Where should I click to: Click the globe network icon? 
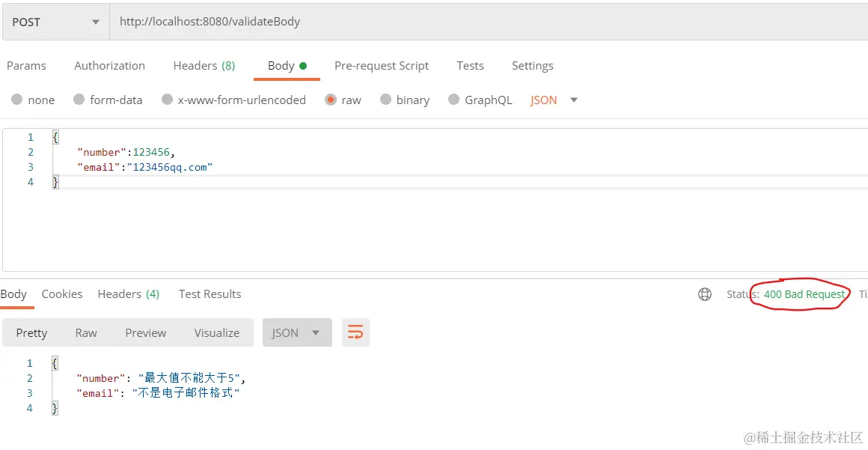point(705,294)
